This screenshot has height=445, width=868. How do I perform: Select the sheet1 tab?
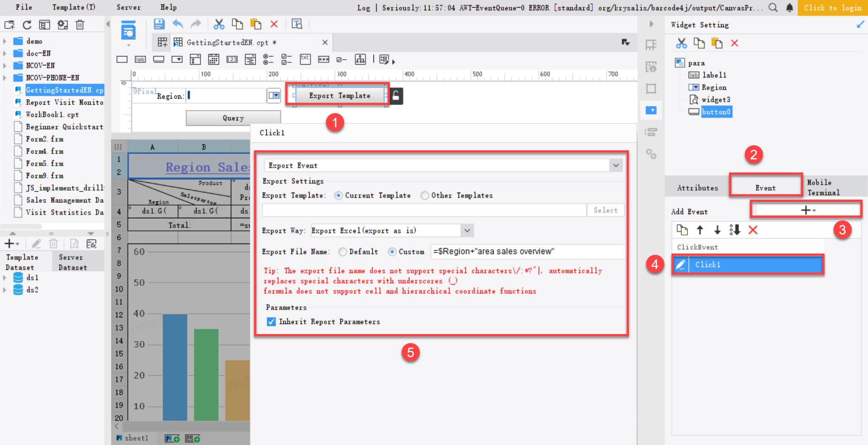(132, 438)
